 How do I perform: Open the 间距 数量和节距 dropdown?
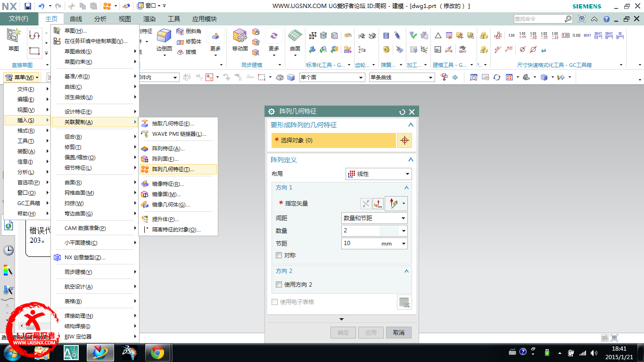pos(374,218)
